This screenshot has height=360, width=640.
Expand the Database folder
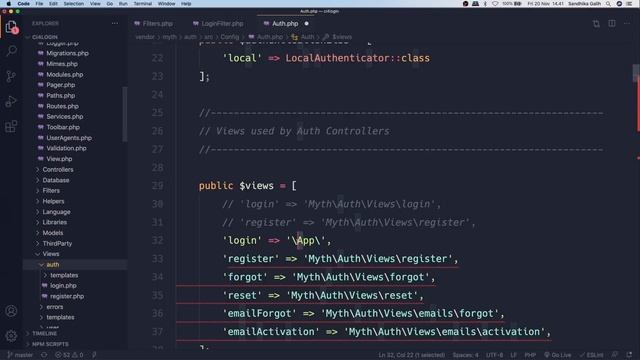tap(56, 180)
